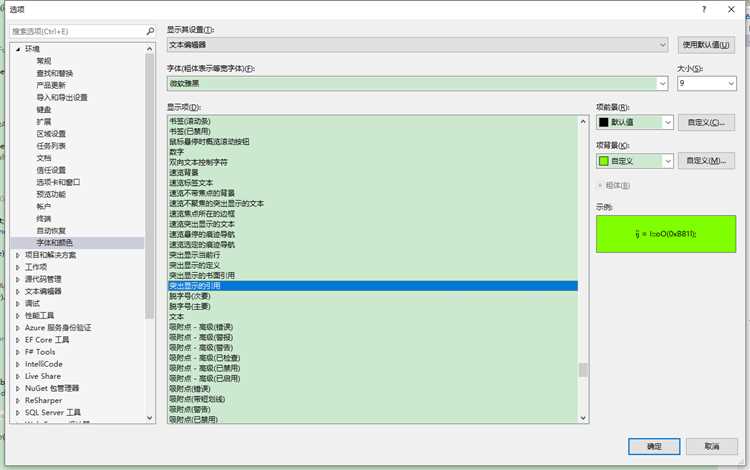750x470 pixels.
Task: Expand the Azure 服务身份验证 node
Action: (x=18, y=328)
